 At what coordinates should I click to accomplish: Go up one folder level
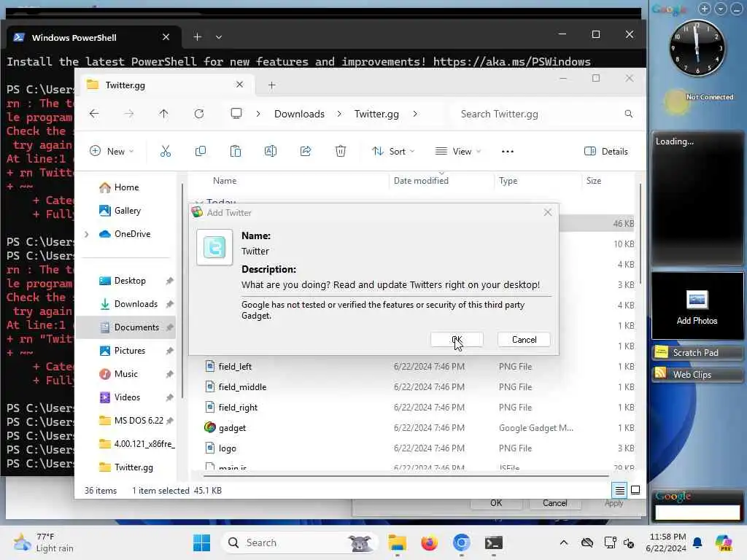coord(163,114)
